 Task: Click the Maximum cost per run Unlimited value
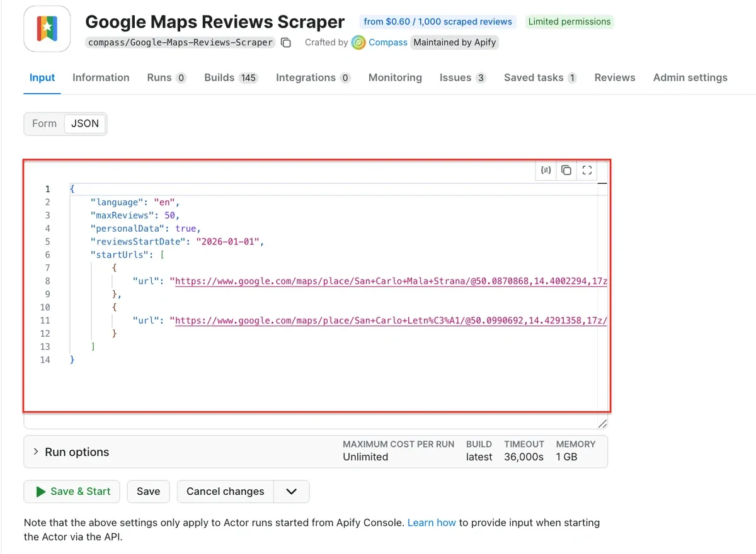[365, 457]
